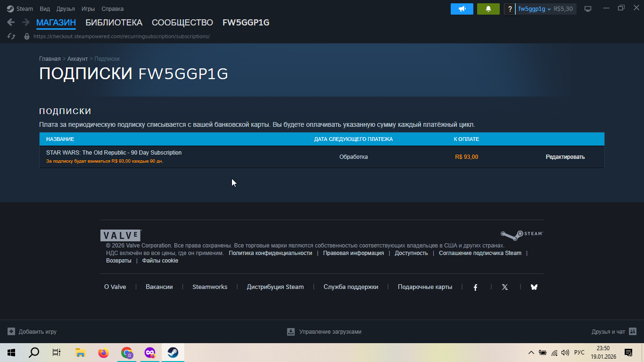Image resolution: width=644 pixels, height=362 pixels.
Task: Switch to МАГАЗИН tab
Action: 56,23
